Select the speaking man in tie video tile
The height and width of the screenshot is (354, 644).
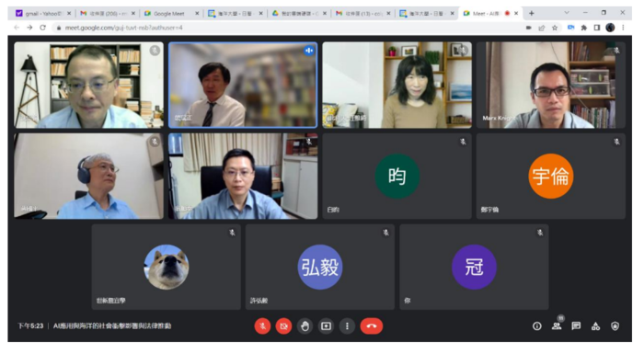point(243,85)
